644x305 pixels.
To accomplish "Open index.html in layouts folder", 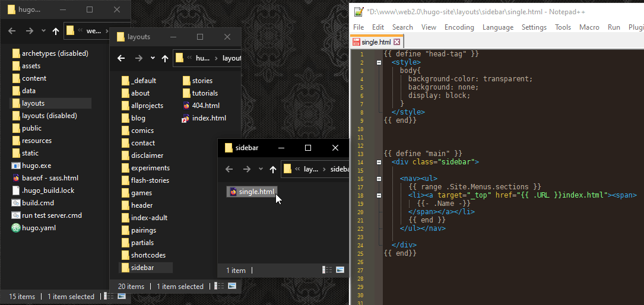I will [x=208, y=118].
